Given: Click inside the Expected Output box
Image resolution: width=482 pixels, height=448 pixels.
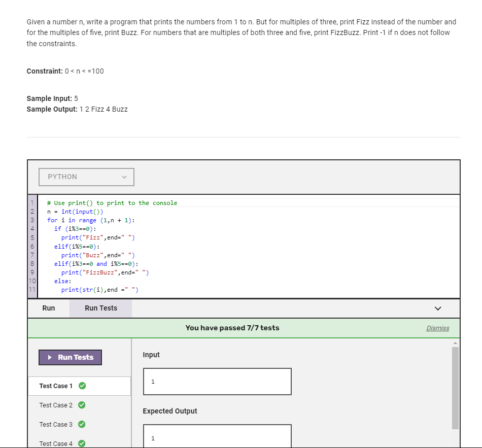Looking at the screenshot, I should point(217,437).
